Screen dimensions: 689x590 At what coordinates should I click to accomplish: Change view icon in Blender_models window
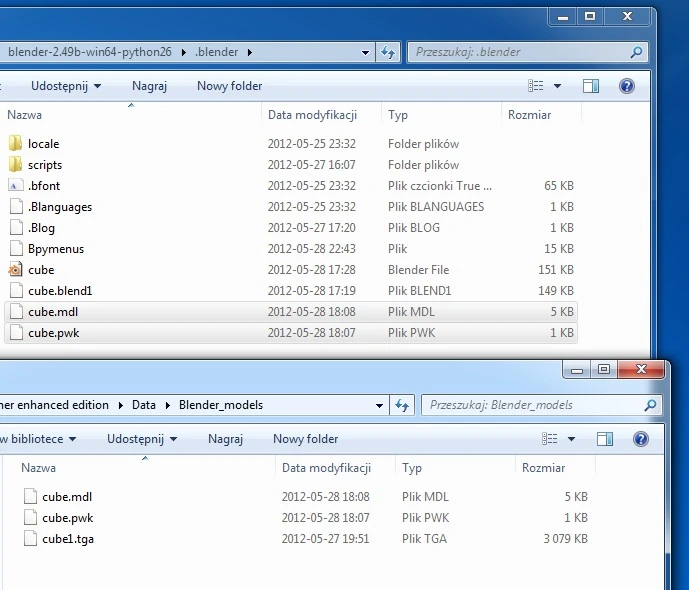550,438
